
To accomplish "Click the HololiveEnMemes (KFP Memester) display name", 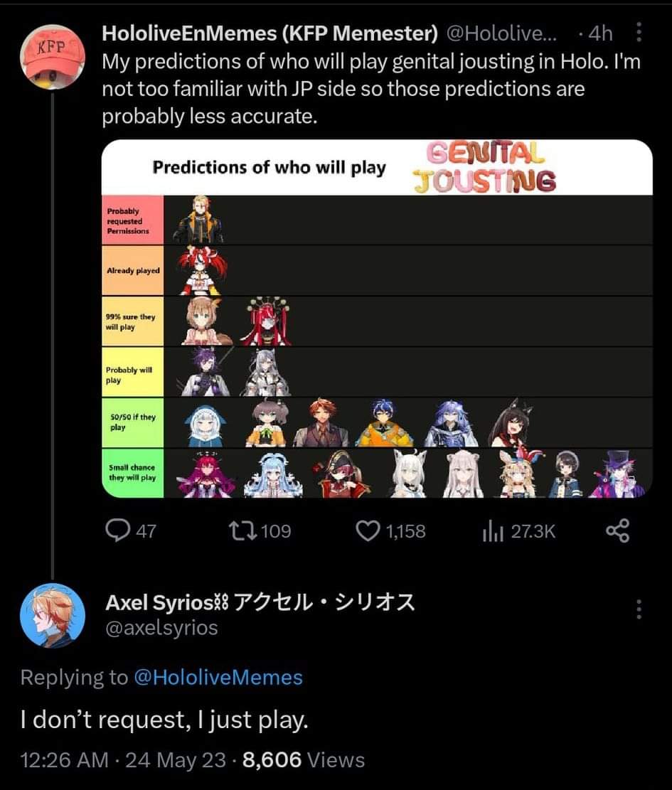I will coord(270,33).
